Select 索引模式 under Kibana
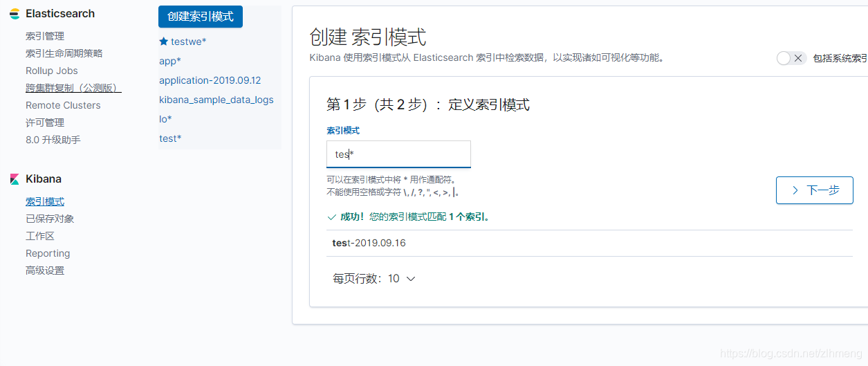This screenshot has height=366, width=868. pos(45,201)
